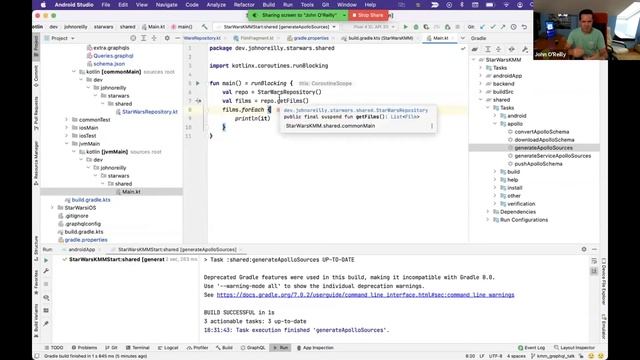Open the run configuration dropdown showing generateApolloSources
This screenshot has width=640, height=360.
click(276, 27)
